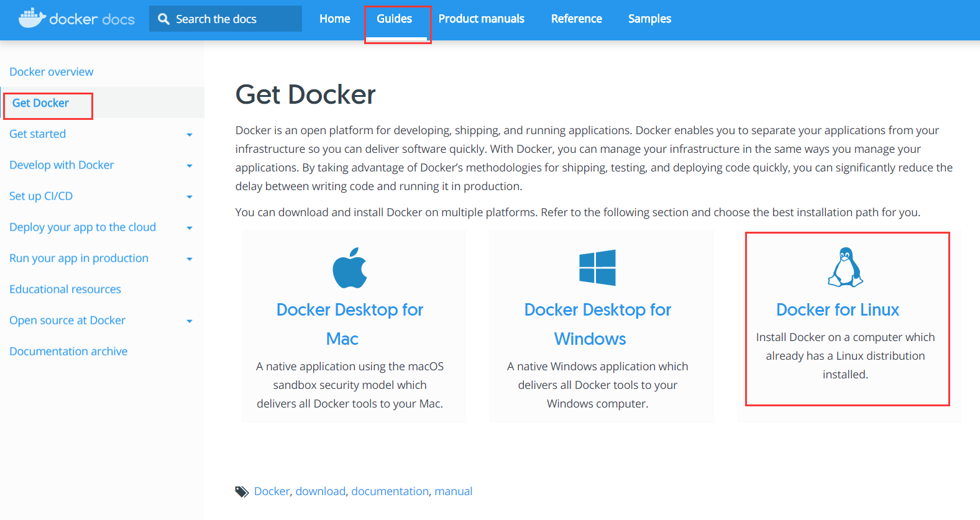Open Run your app in production

79,258
